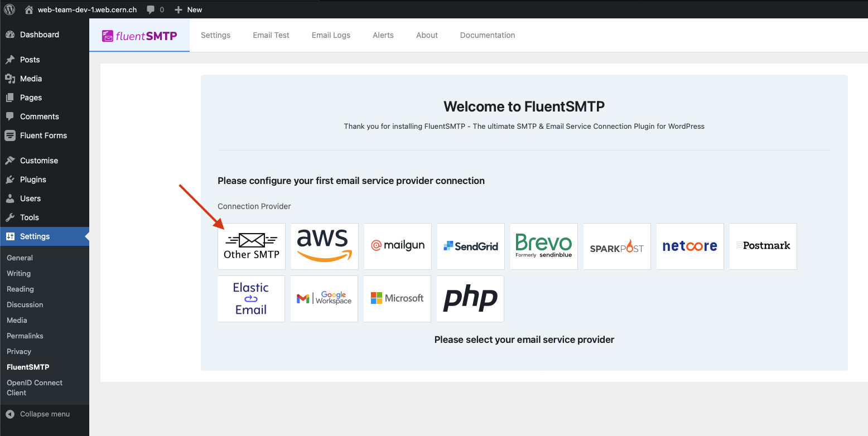Image resolution: width=868 pixels, height=436 pixels.
Task: Switch to the Email Logs tab
Action: pos(331,35)
